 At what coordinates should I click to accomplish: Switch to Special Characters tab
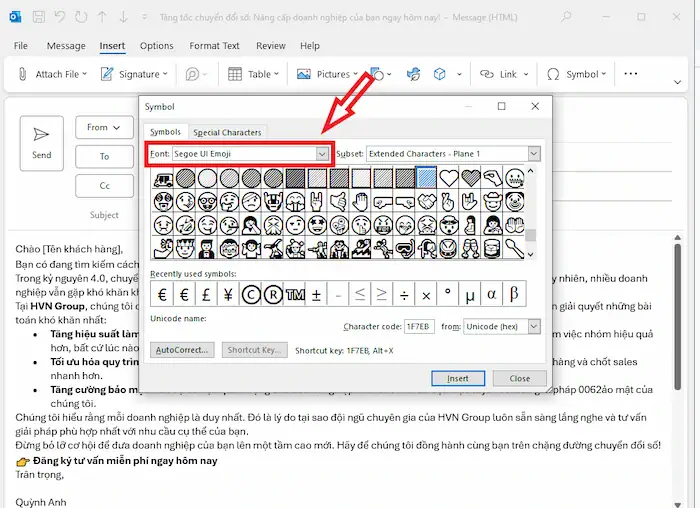[x=227, y=132]
